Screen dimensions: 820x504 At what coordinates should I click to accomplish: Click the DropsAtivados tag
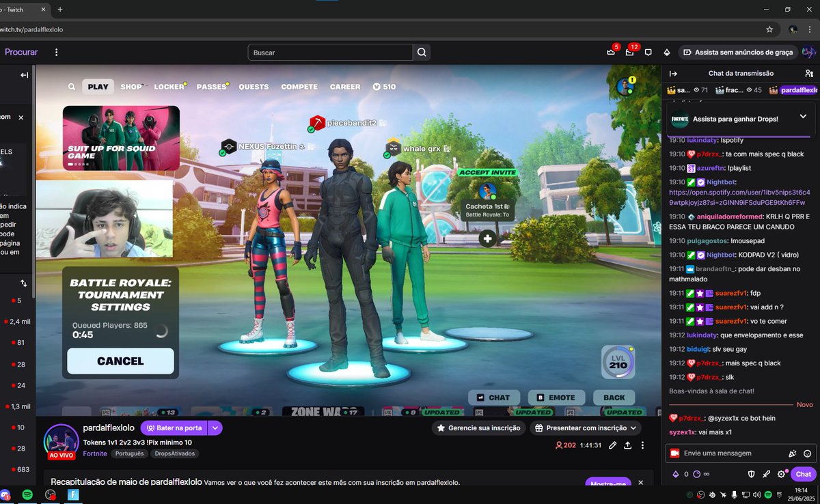pyautogui.click(x=174, y=453)
